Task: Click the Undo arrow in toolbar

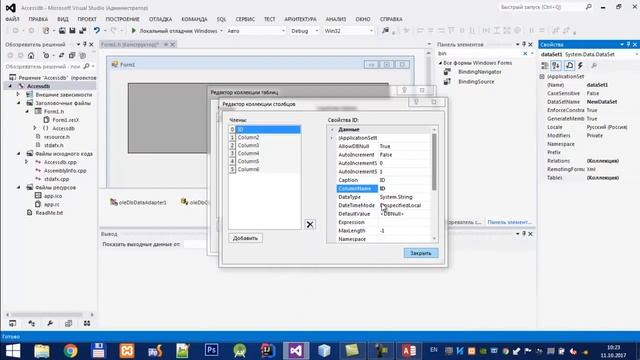Action: coord(97,31)
